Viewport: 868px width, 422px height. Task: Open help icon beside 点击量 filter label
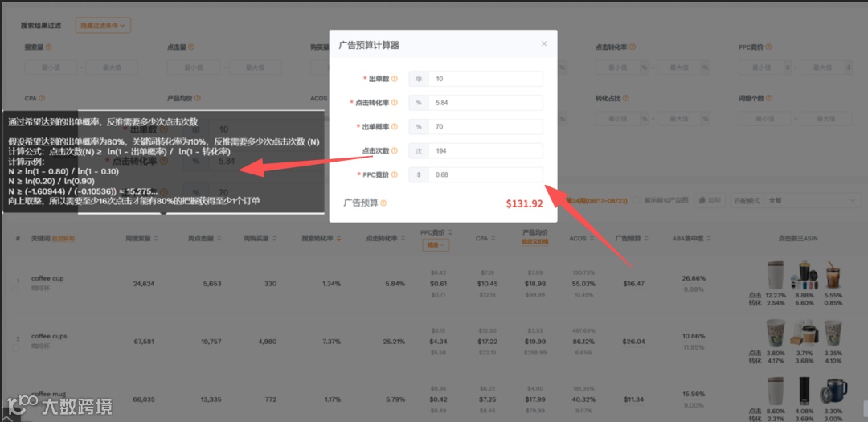(x=191, y=47)
